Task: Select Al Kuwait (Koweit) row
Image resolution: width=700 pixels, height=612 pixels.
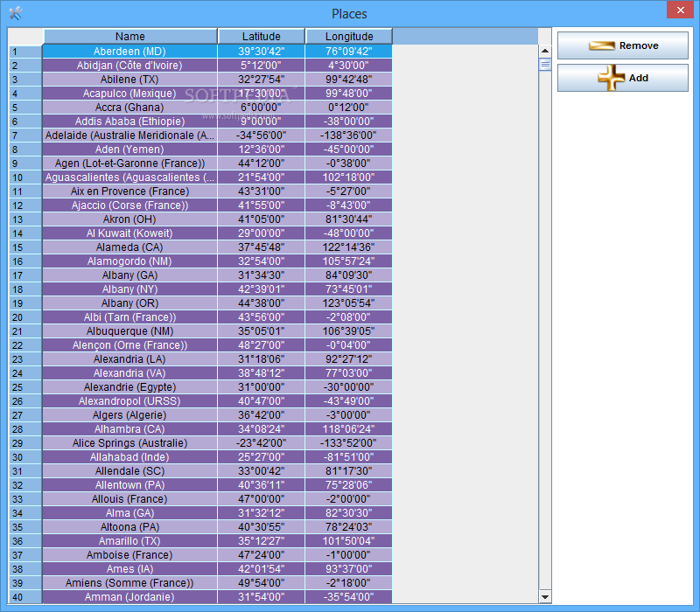Action: (129, 233)
